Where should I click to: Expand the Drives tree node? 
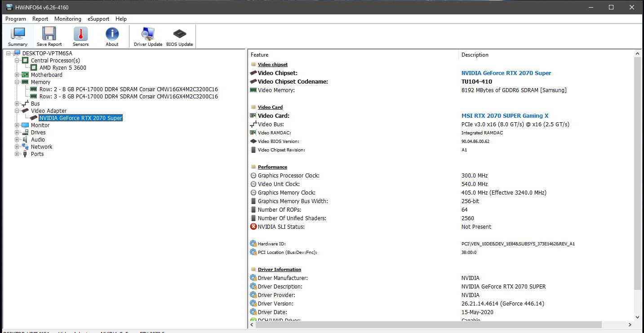(17, 133)
